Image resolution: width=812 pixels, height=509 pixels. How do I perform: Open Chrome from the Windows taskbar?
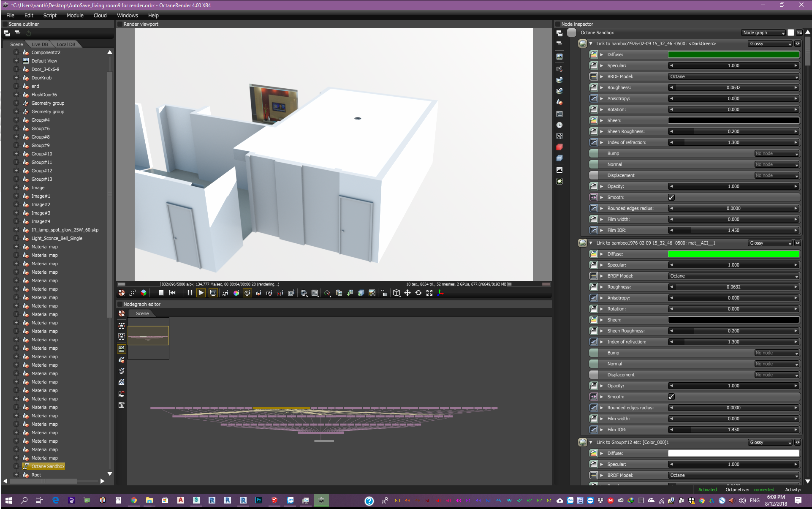click(134, 500)
